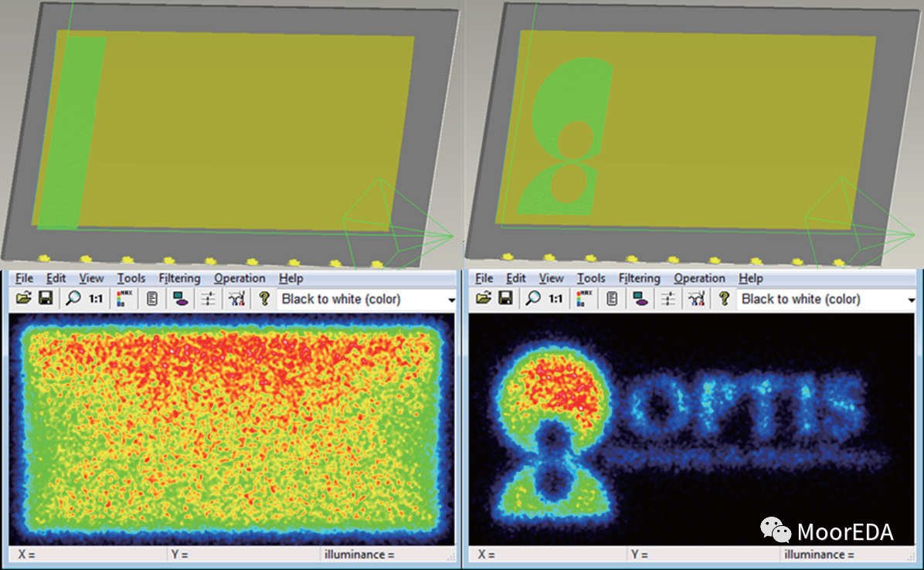The height and width of the screenshot is (570, 924).
Task: Help question mark icon in right window
Action: [x=724, y=299]
